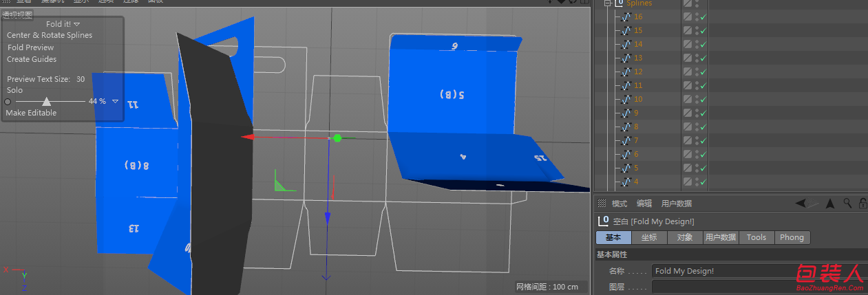Collapse the Splines tree group

click(x=608, y=3)
